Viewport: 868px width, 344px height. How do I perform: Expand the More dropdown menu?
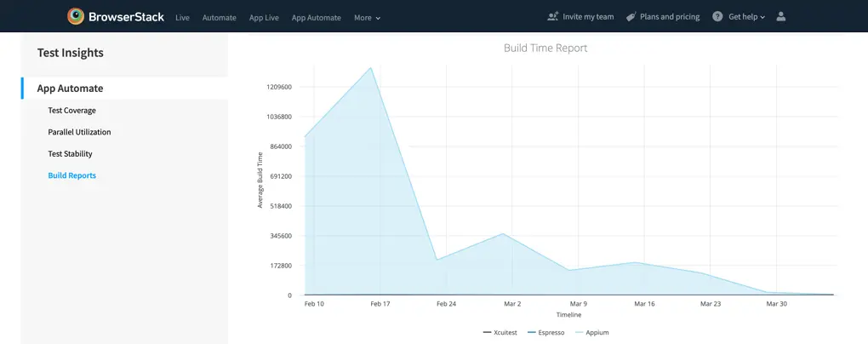(367, 17)
